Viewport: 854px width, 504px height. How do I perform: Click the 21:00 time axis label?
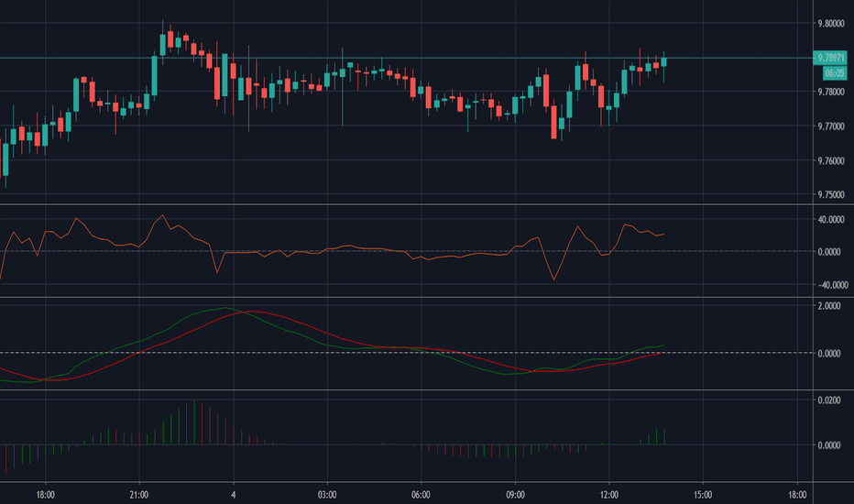coord(139,495)
